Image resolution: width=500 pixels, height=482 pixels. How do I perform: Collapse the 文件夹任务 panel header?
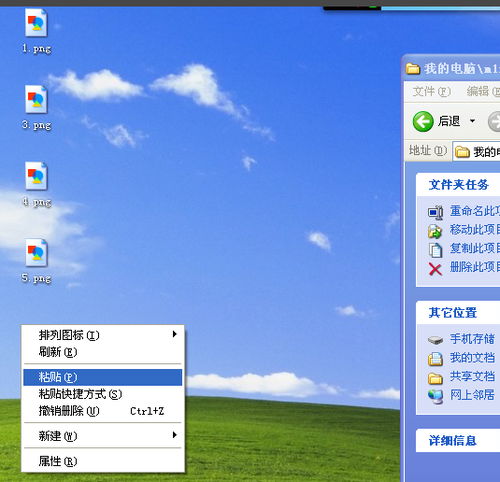point(458,185)
